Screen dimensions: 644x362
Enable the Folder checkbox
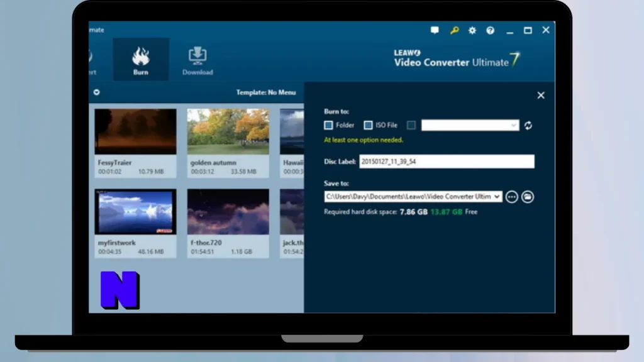(328, 125)
